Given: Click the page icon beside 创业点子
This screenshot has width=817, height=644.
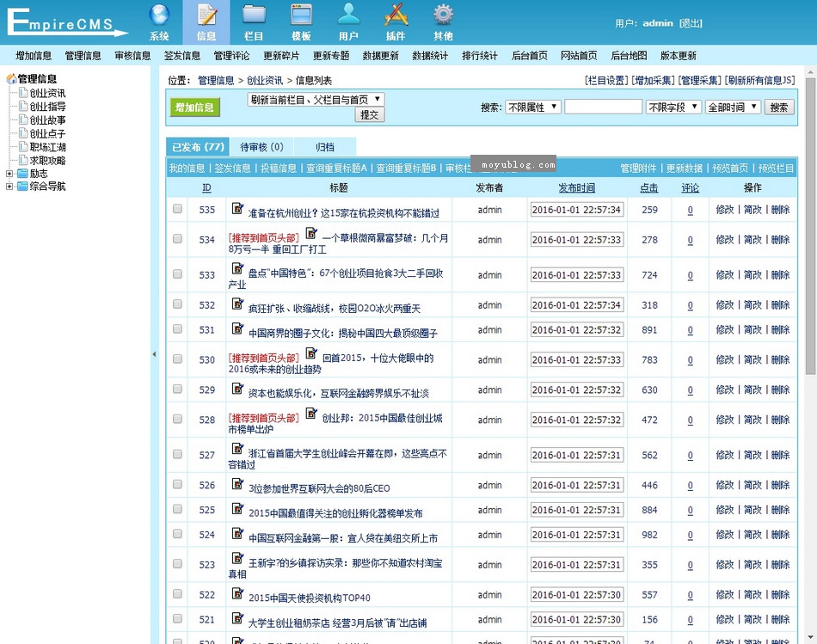Looking at the screenshot, I should pos(23,133).
